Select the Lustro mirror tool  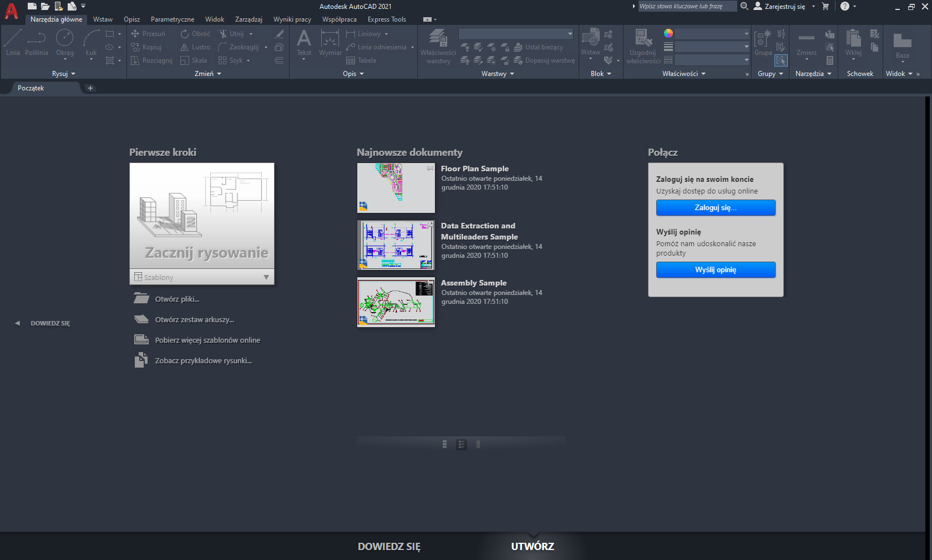click(195, 47)
